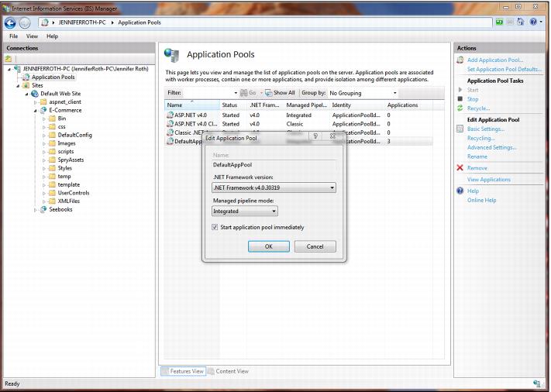Click the Basic Settings icon
The width and height of the screenshot is (551, 392).
[460, 129]
